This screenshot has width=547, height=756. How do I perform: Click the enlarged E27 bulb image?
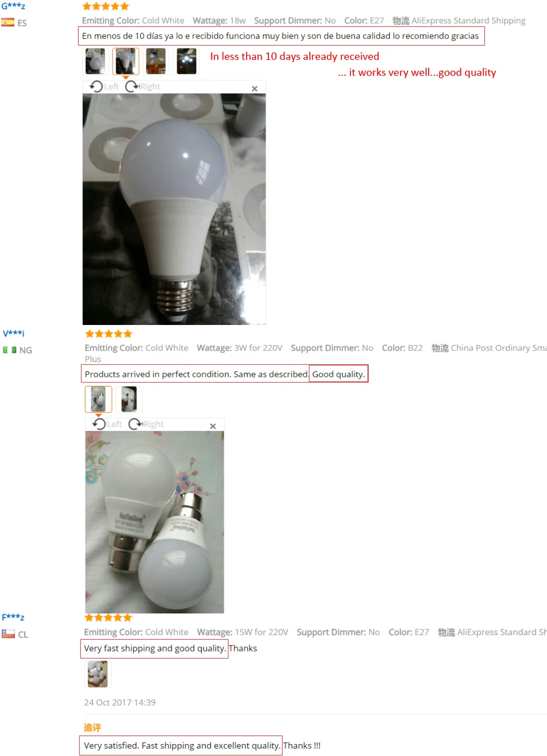pos(174,209)
